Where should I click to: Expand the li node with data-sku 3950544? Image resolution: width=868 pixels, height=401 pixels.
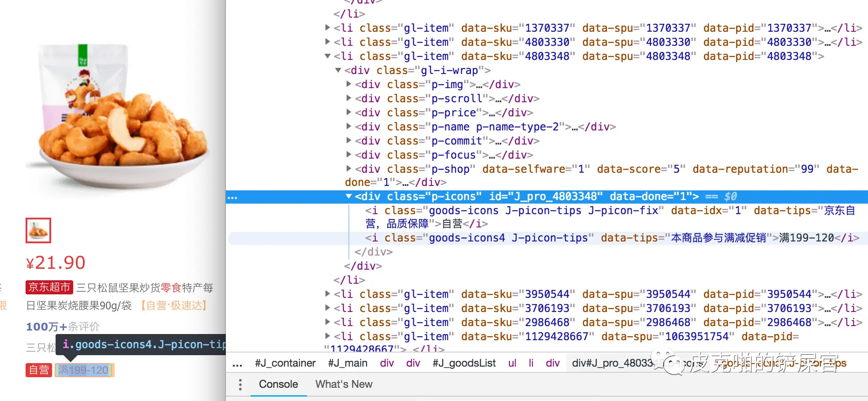(x=328, y=294)
